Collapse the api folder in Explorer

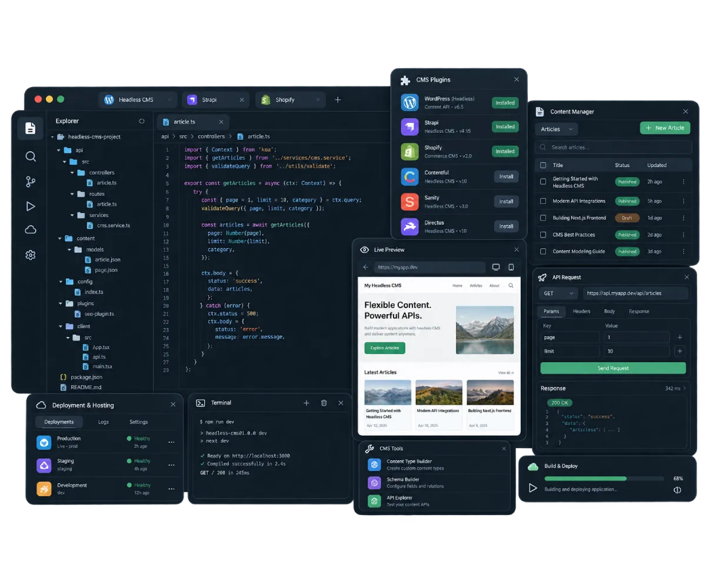click(x=60, y=150)
